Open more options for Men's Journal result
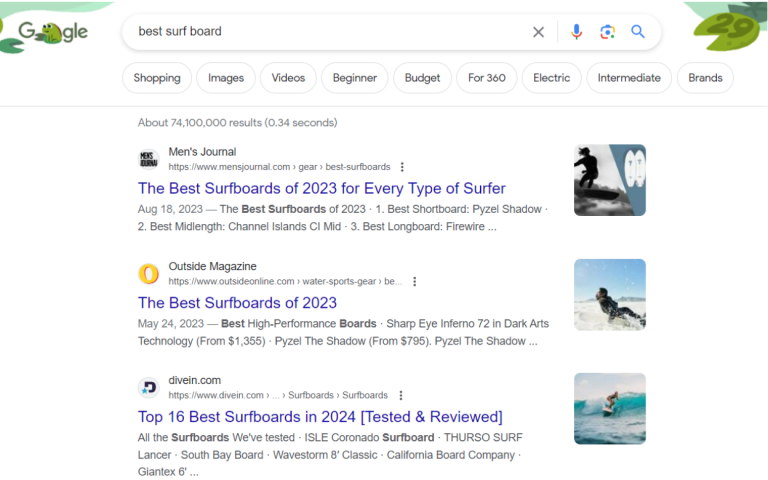This screenshot has width=768, height=480. (402, 167)
